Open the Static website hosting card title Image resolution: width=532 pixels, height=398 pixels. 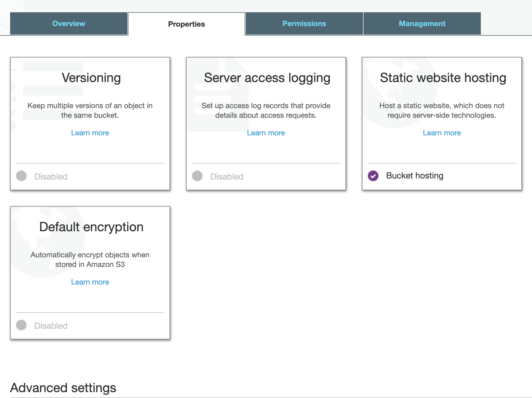click(443, 78)
